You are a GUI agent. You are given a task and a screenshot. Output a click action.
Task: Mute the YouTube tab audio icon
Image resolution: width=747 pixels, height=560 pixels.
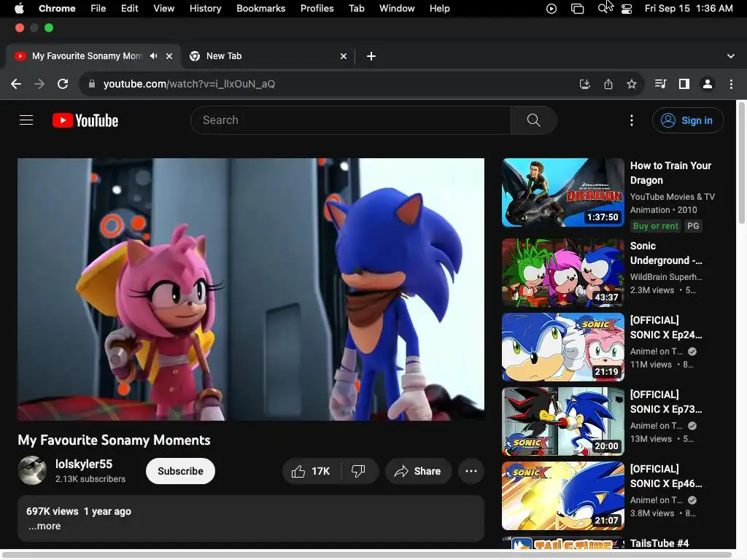[x=153, y=55]
